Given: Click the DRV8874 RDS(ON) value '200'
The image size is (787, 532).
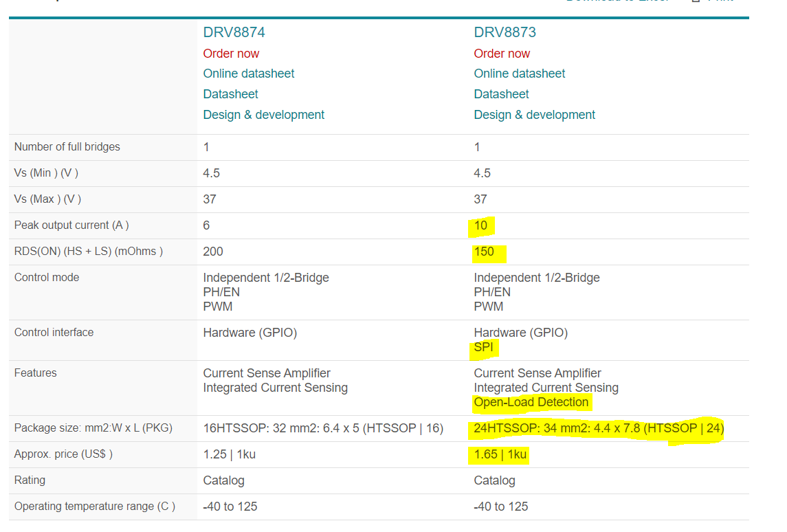Looking at the screenshot, I should click(x=213, y=252).
